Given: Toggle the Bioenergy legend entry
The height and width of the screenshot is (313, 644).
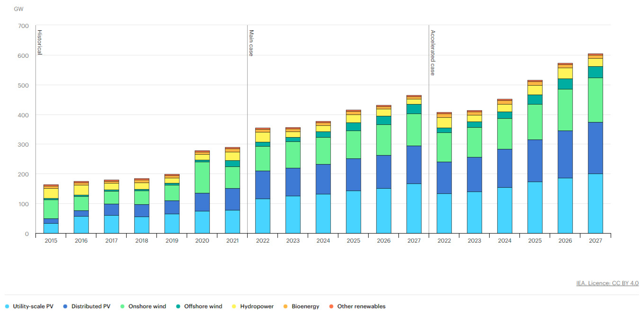Looking at the screenshot, I should (x=305, y=306).
